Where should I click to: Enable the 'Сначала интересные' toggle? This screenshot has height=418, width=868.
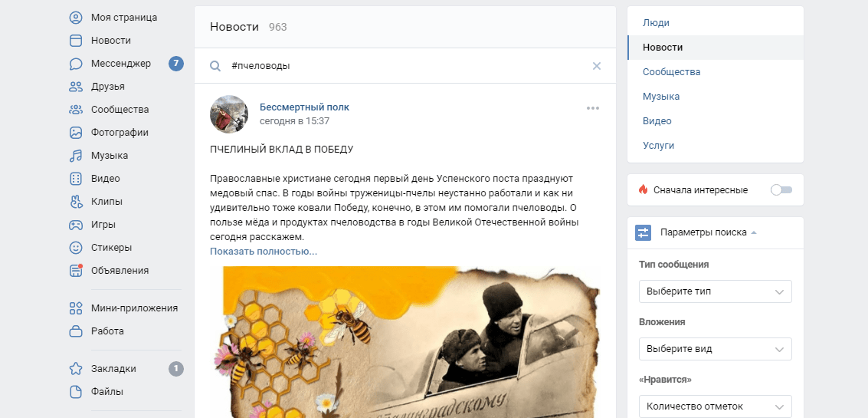click(x=781, y=190)
